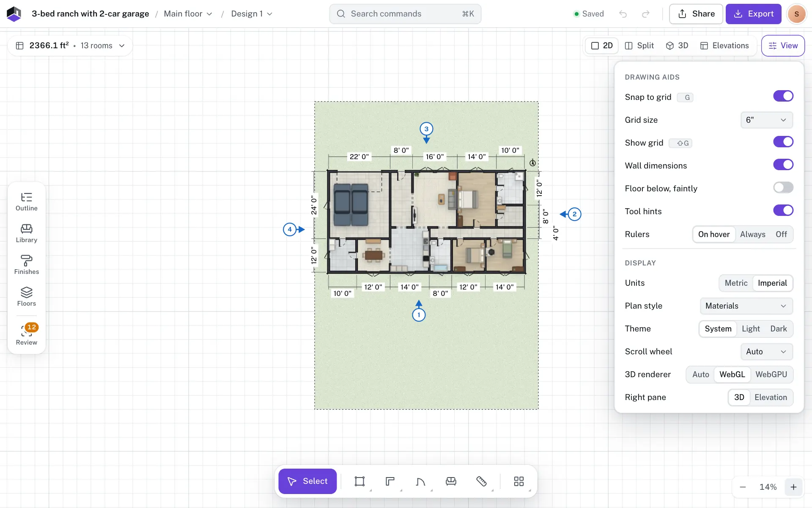Click the redo arrow

[x=645, y=14]
